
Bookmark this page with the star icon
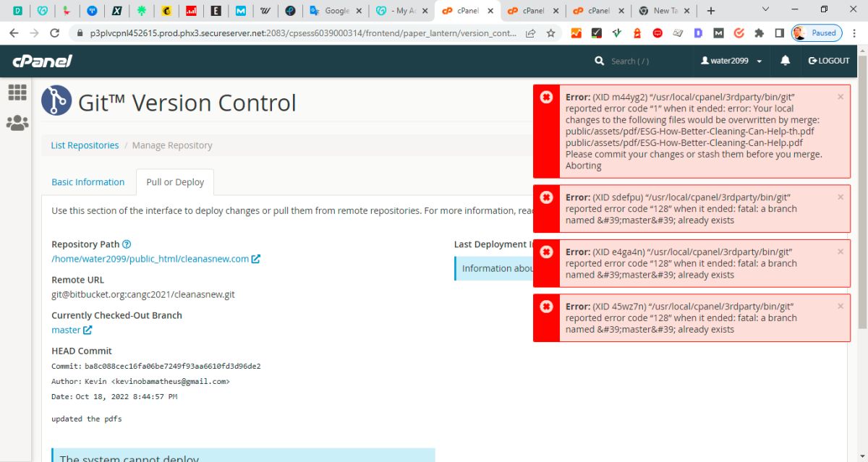[551, 33]
